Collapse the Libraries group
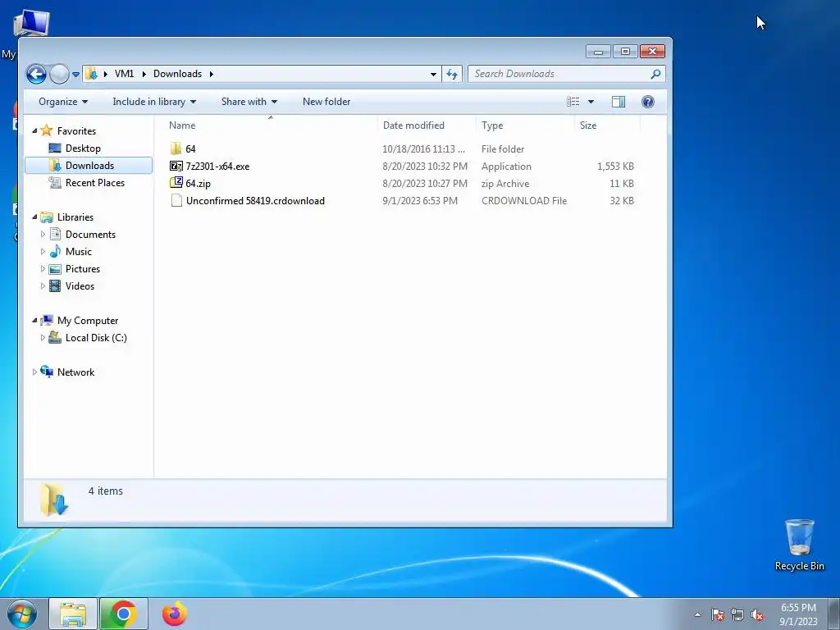 click(x=34, y=217)
